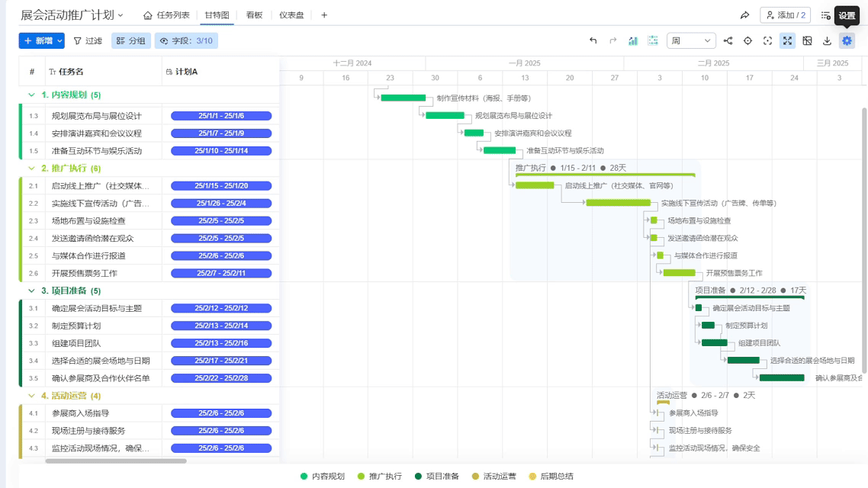Toggle the 分组 grouping option
This screenshot has width=868, height=488.
[x=130, y=41]
